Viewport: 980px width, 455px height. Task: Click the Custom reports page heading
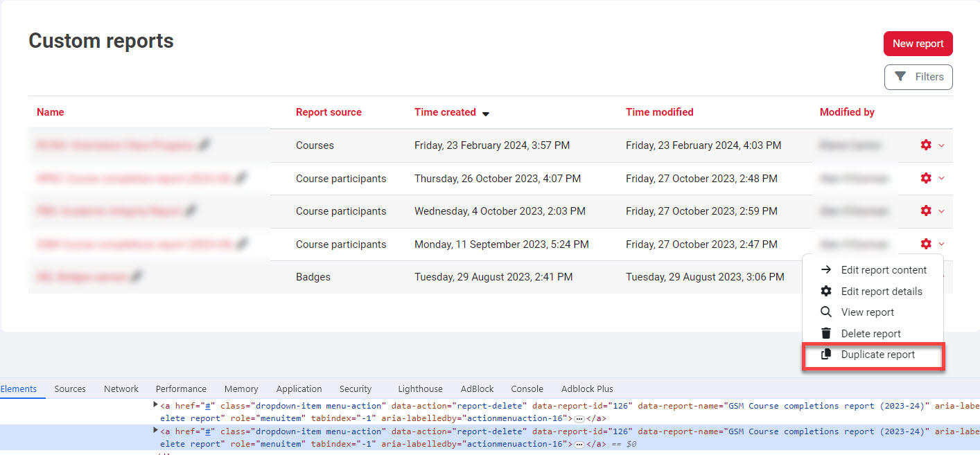tap(101, 41)
